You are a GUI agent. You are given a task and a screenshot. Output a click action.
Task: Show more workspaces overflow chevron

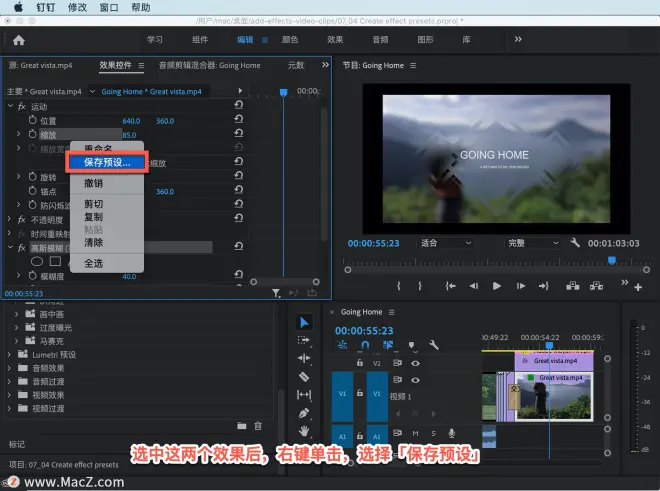518,39
